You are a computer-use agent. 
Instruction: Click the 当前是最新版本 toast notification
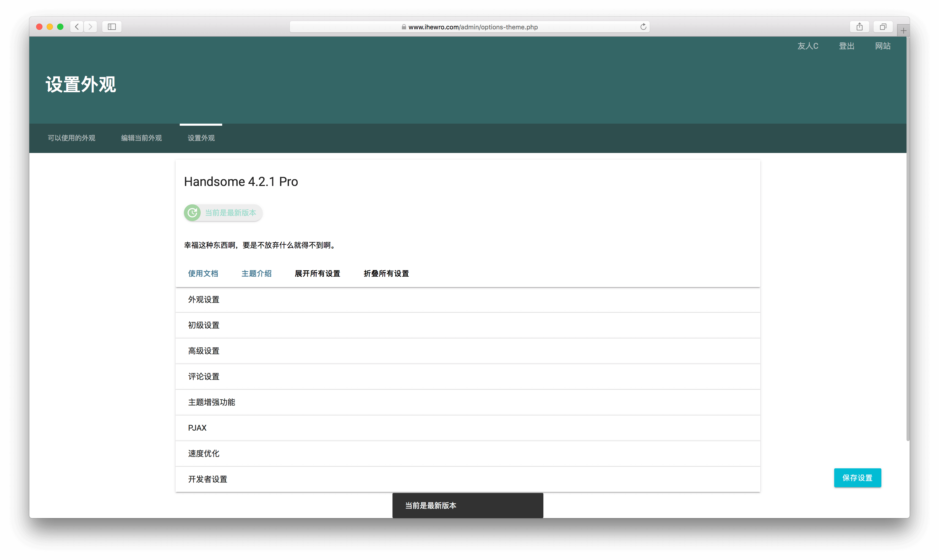[468, 505]
